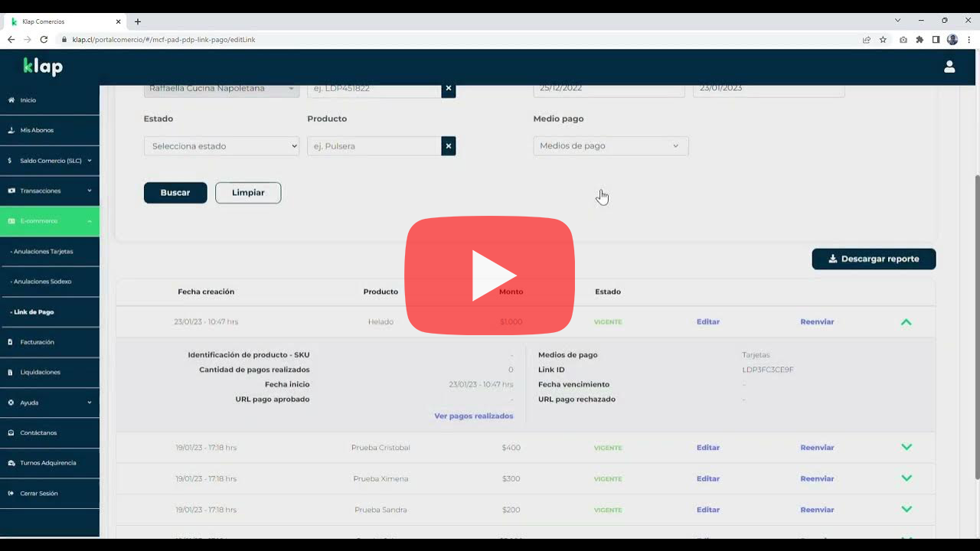Bookmark this page with star icon
The image size is (980, 551).
(883, 40)
